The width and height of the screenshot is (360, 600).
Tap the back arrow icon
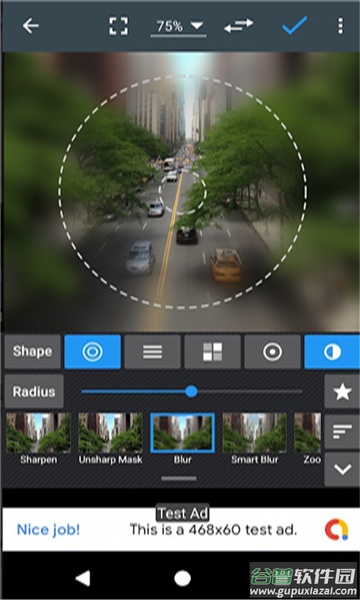tap(31, 26)
